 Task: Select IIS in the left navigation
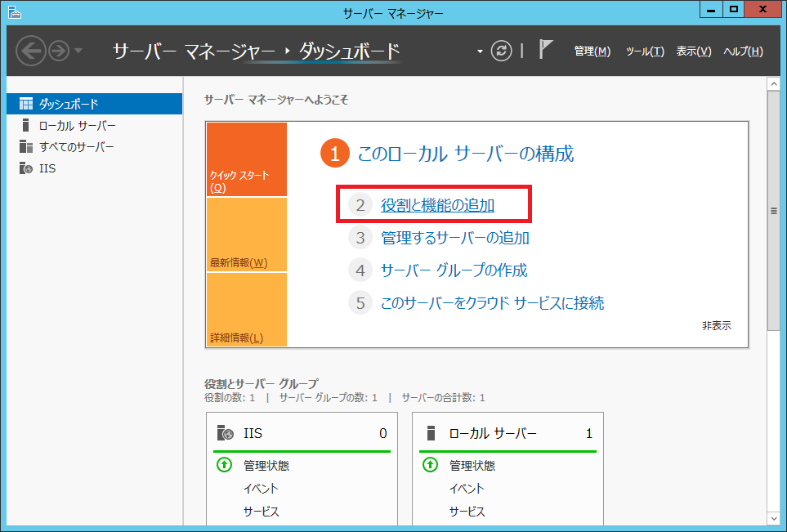[47, 168]
